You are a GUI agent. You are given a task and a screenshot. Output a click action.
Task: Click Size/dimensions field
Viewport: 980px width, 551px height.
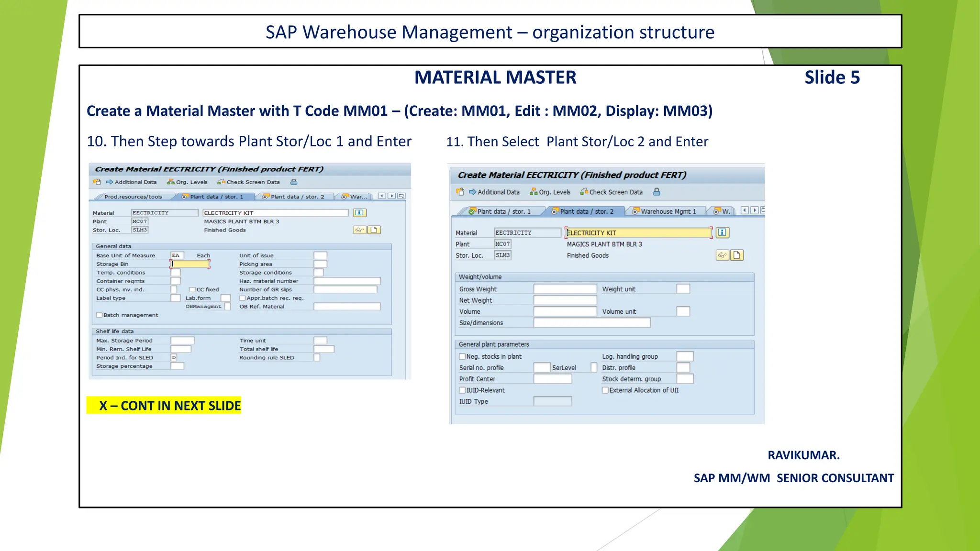point(592,323)
